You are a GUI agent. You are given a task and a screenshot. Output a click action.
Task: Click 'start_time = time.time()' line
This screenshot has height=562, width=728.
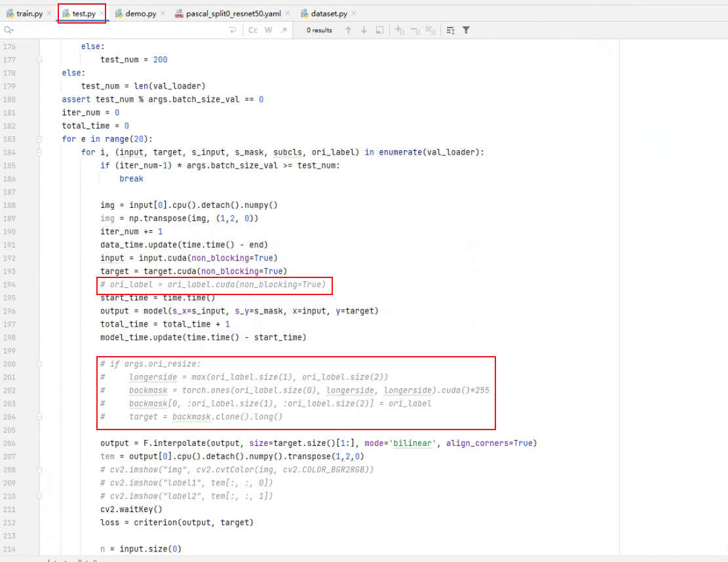(158, 298)
